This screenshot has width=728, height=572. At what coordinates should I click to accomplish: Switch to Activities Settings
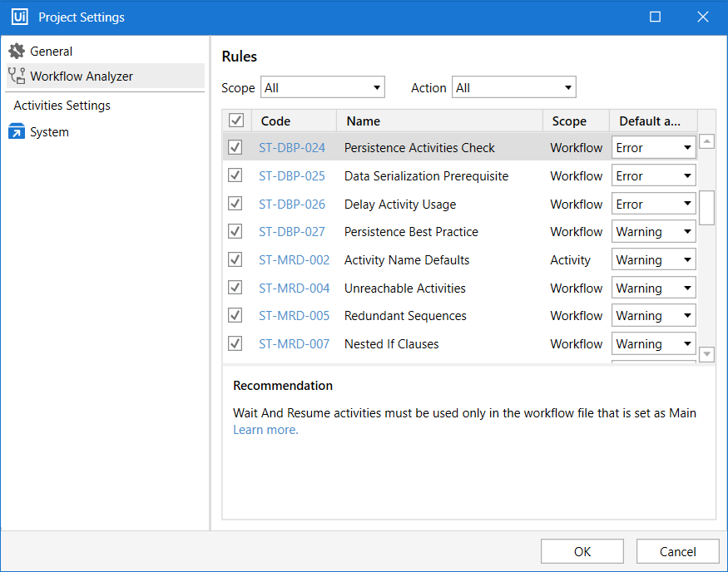[x=61, y=106]
